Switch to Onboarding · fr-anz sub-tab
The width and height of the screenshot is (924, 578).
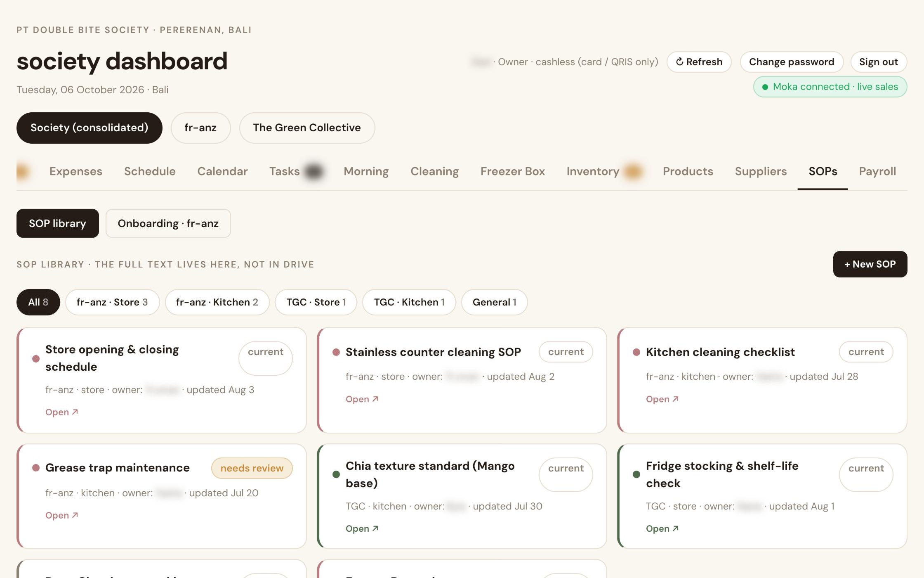click(x=168, y=223)
